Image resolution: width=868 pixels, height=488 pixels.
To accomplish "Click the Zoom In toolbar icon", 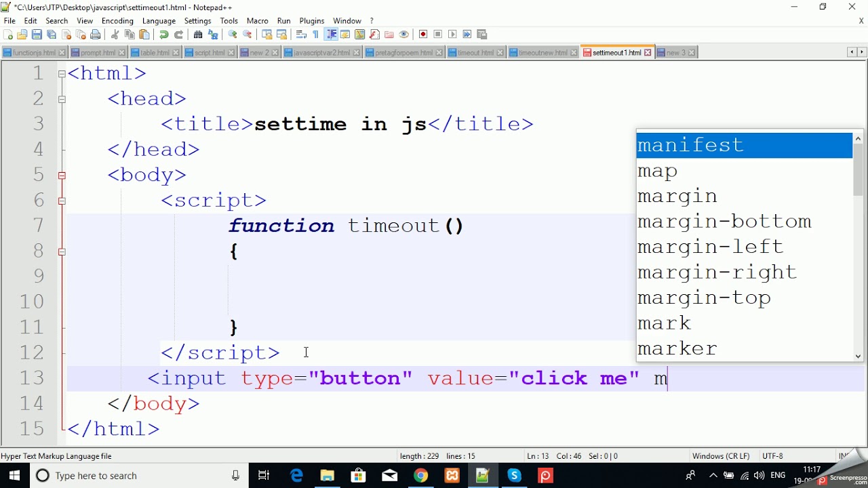I will [233, 35].
